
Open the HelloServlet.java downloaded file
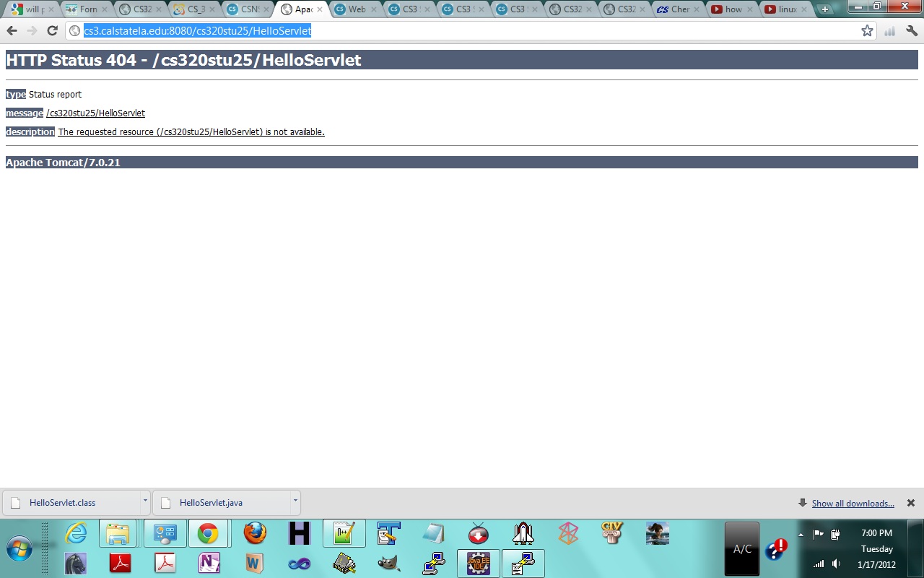click(211, 503)
